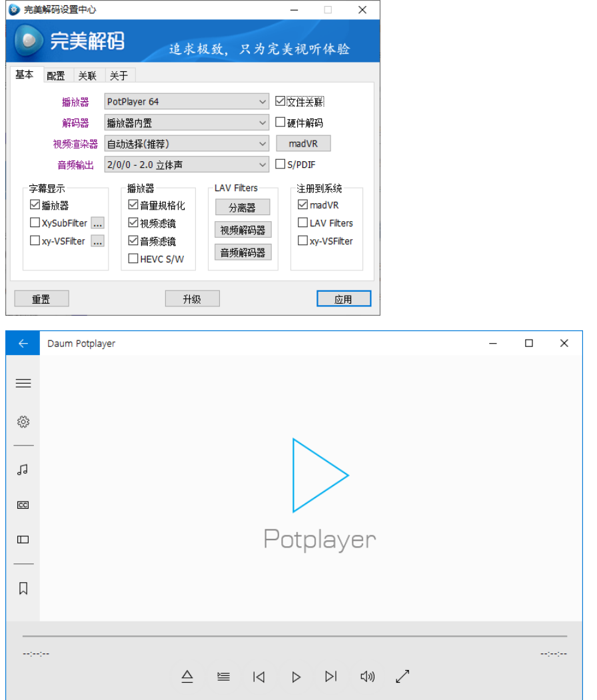
Task: Click the 升级 button
Action: pyautogui.click(x=193, y=298)
